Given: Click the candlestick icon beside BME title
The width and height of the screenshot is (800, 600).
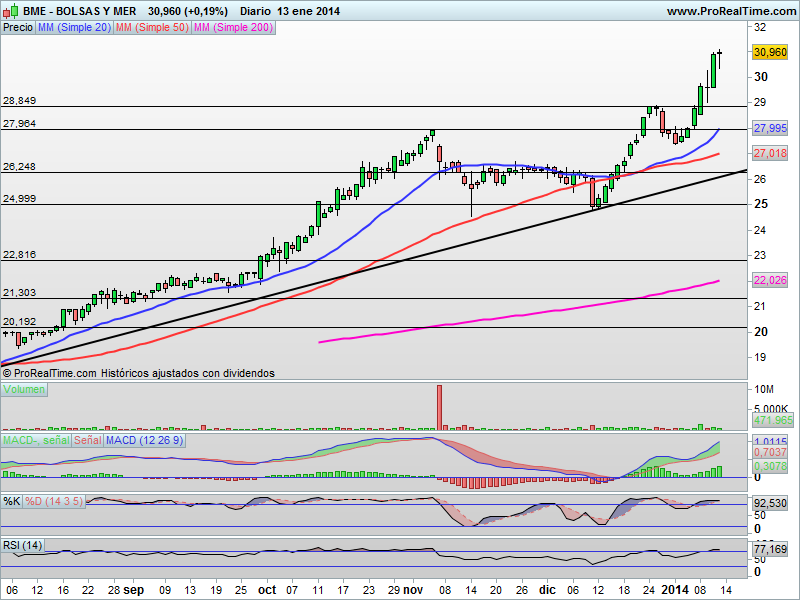Looking at the screenshot, I should [10, 11].
